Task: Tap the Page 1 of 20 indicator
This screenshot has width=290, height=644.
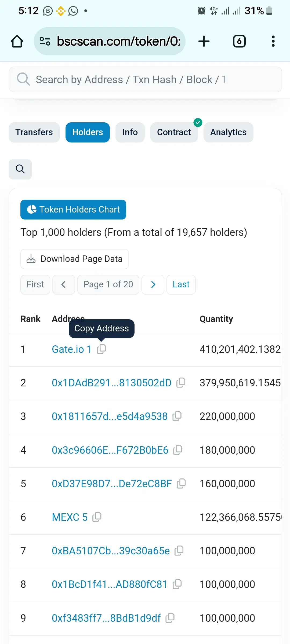Action: click(x=108, y=284)
